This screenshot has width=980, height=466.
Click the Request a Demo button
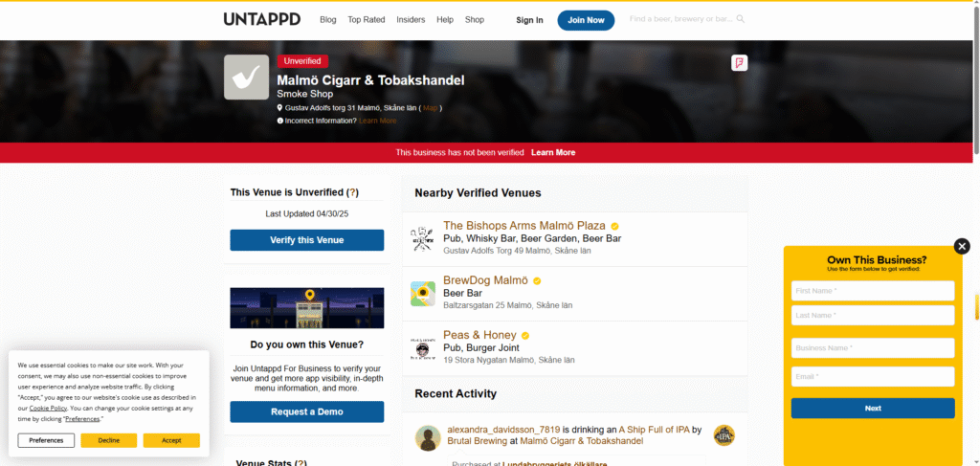coord(306,411)
